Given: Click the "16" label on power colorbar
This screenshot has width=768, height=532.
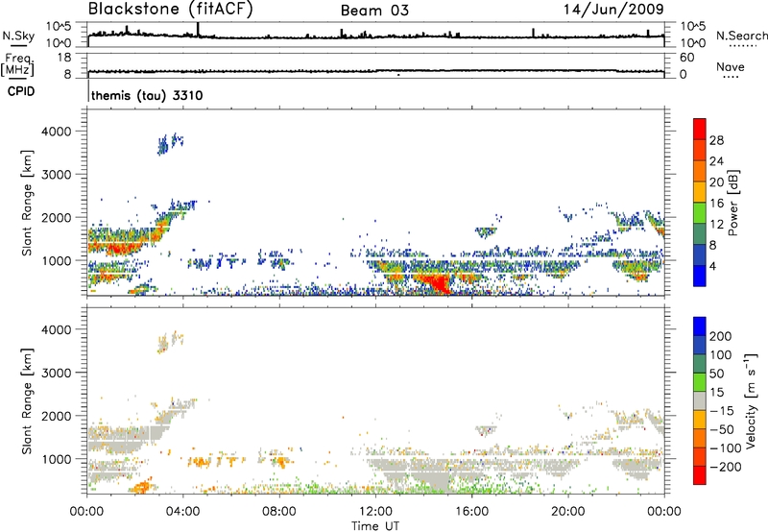Looking at the screenshot, I should (716, 204).
